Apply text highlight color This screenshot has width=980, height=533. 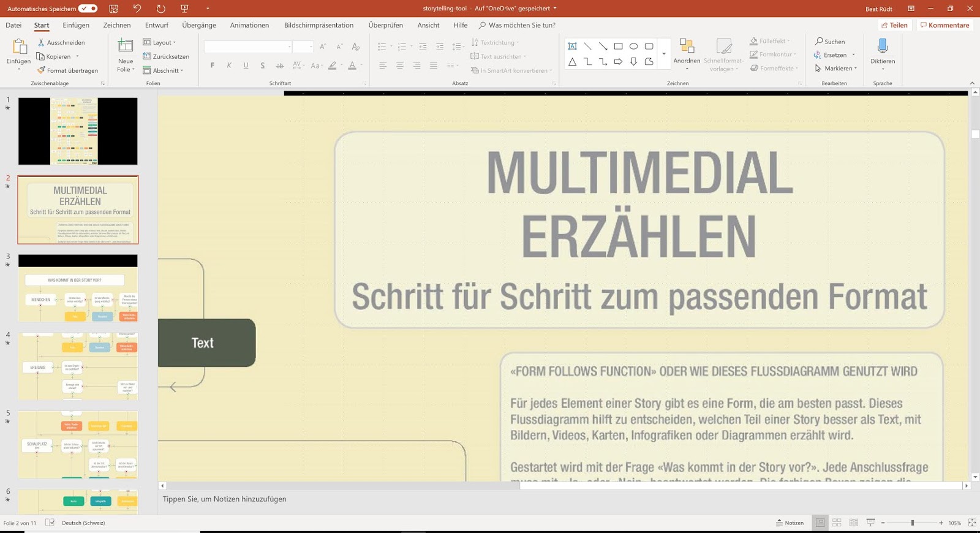(x=333, y=66)
